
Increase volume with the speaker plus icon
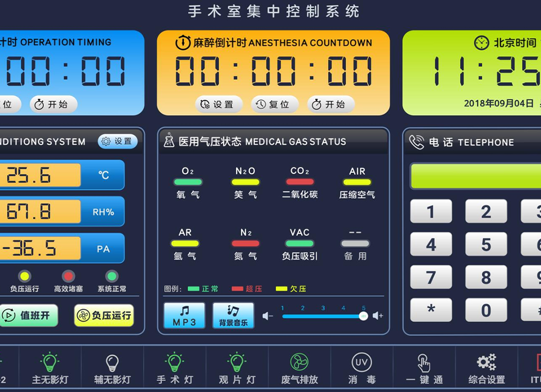pyautogui.click(x=378, y=316)
